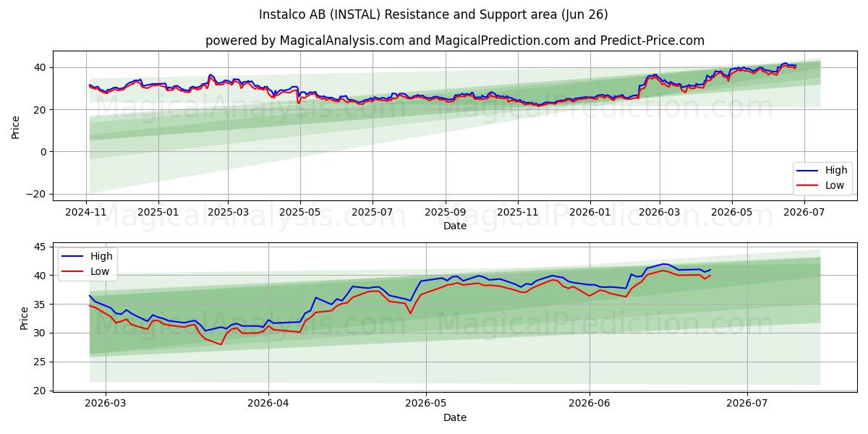Click the '2024-11' date tick label
Viewport: 868px width, 434px height.
coord(87,213)
